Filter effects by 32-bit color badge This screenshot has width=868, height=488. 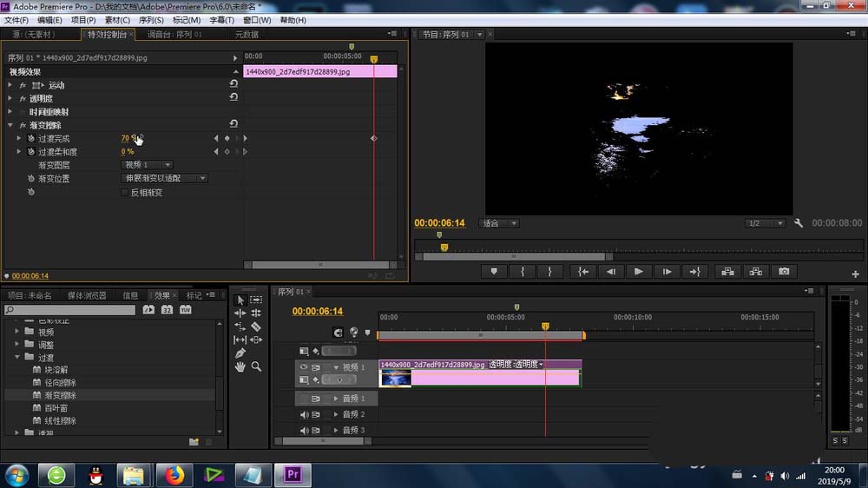pyautogui.click(x=168, y=310)
